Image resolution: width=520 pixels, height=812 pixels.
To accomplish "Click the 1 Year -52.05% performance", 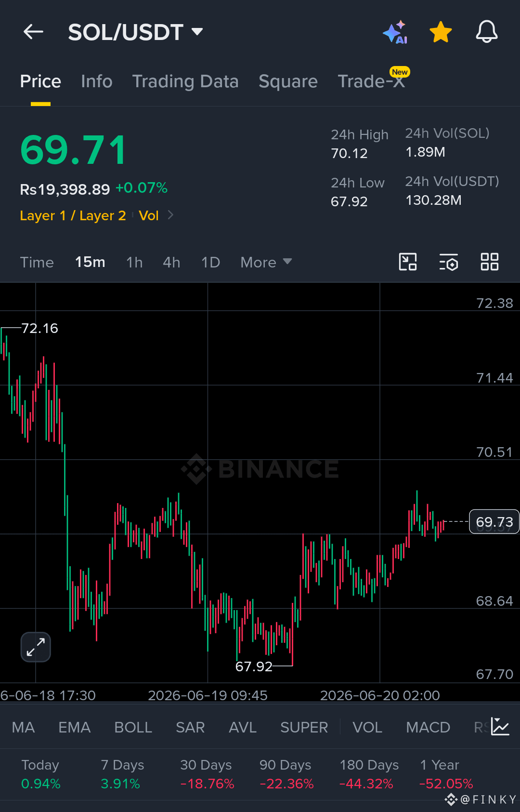I will 446,774.
